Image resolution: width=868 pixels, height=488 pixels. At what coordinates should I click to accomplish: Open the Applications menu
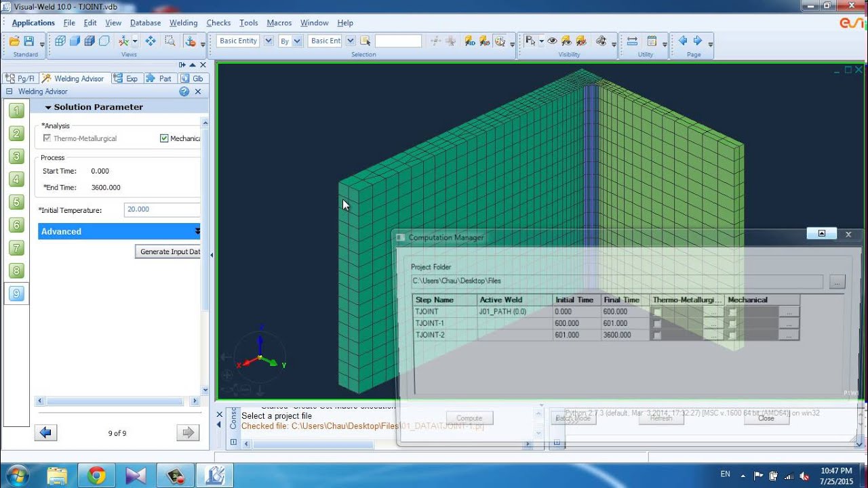click(33, 22)
